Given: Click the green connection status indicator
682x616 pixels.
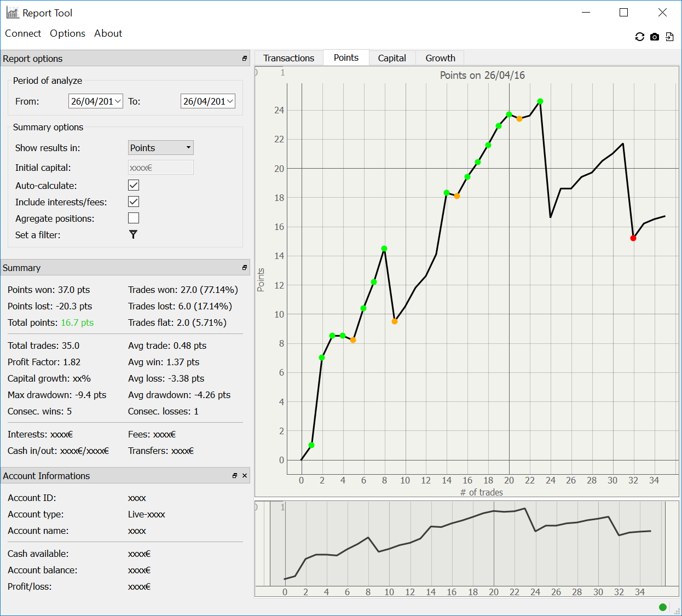Looking at the screenshot, I should click(x=663, y=607).
